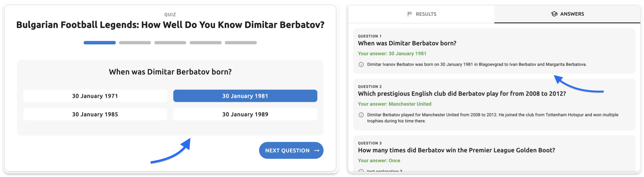Click info icon beside Manchester United explanation

(361, 115)
